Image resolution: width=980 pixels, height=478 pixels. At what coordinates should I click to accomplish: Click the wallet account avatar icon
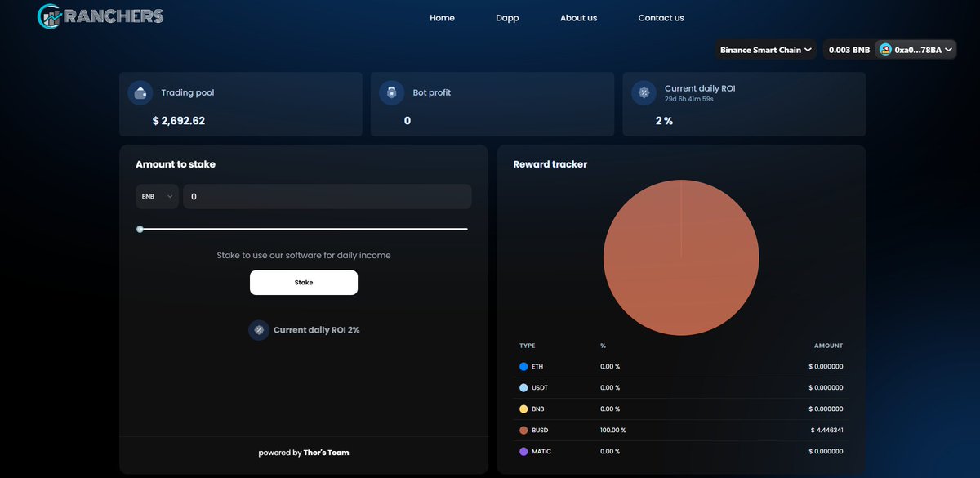coord(885,50)
